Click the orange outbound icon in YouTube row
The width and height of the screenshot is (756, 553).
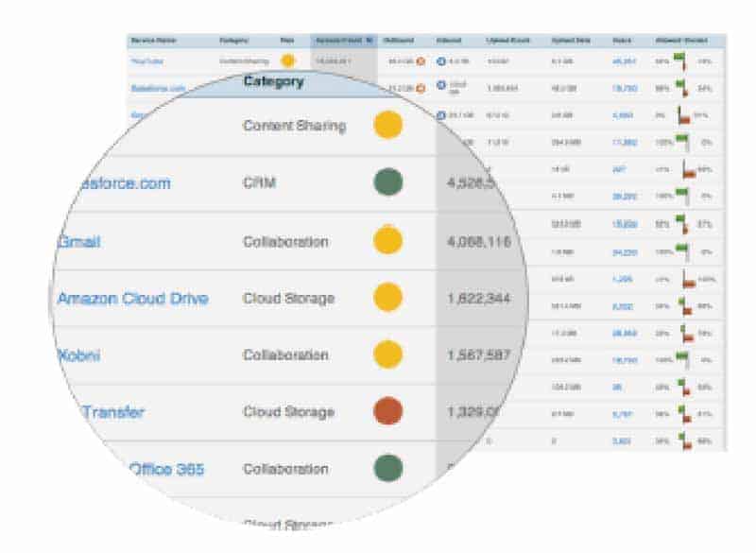(x=421, y=61)
